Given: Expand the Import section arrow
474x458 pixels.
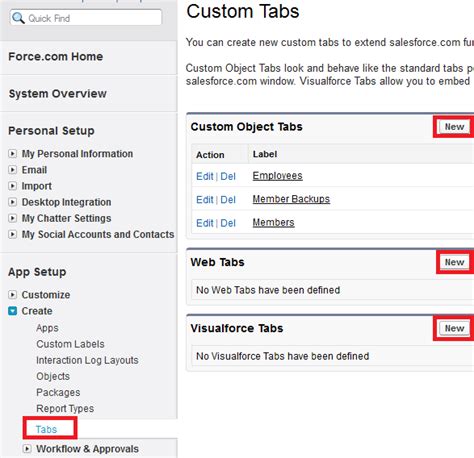Looking at the screenshot, I should click(12, 186).
